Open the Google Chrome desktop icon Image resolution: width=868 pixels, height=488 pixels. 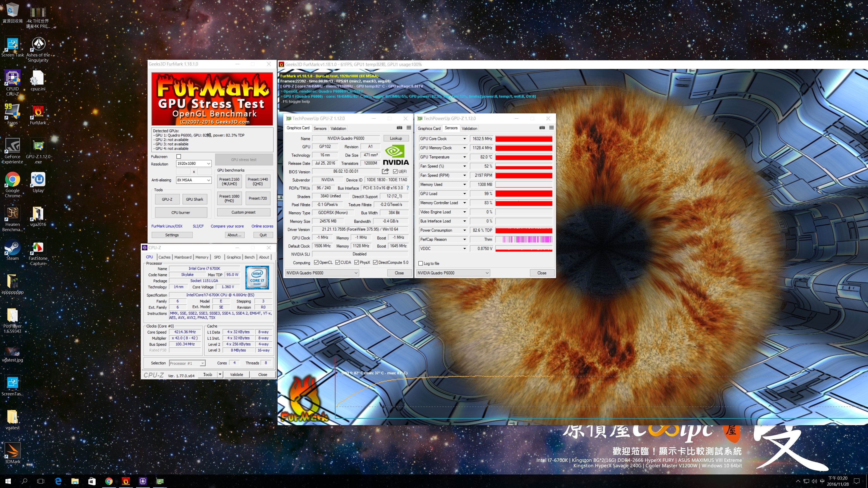[x=12, y=185]
